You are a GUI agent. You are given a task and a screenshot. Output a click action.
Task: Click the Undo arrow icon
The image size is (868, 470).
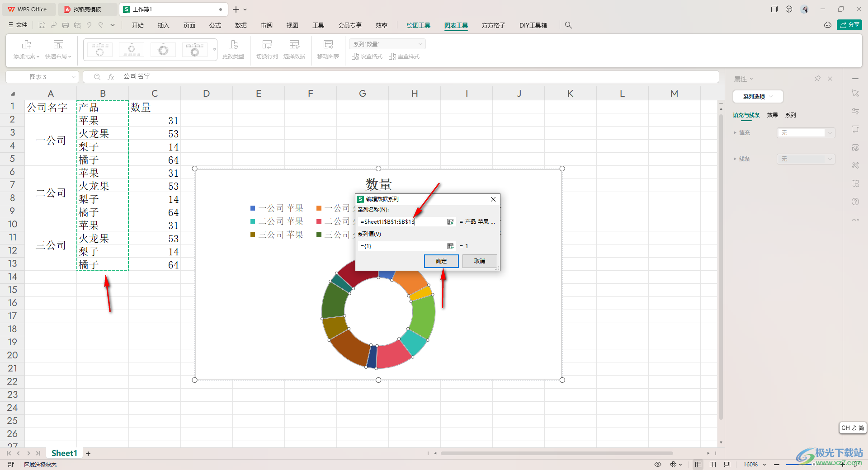(x=89, y=25)
